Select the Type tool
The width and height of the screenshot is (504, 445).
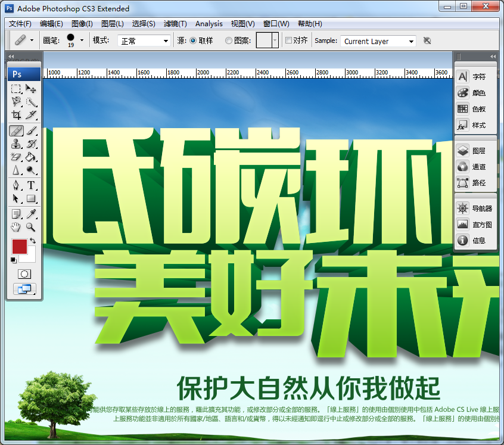point(31,185)
